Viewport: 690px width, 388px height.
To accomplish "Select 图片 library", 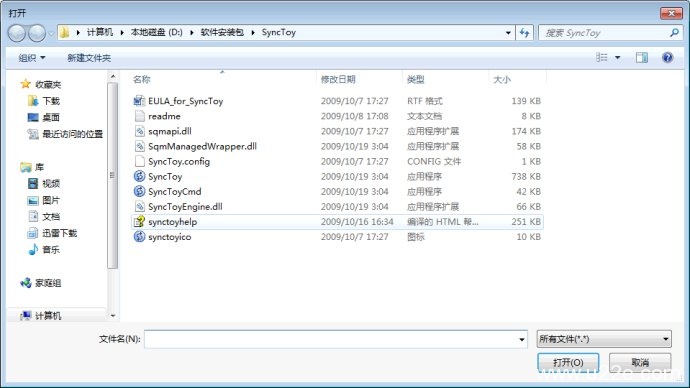I will point(51,200).
